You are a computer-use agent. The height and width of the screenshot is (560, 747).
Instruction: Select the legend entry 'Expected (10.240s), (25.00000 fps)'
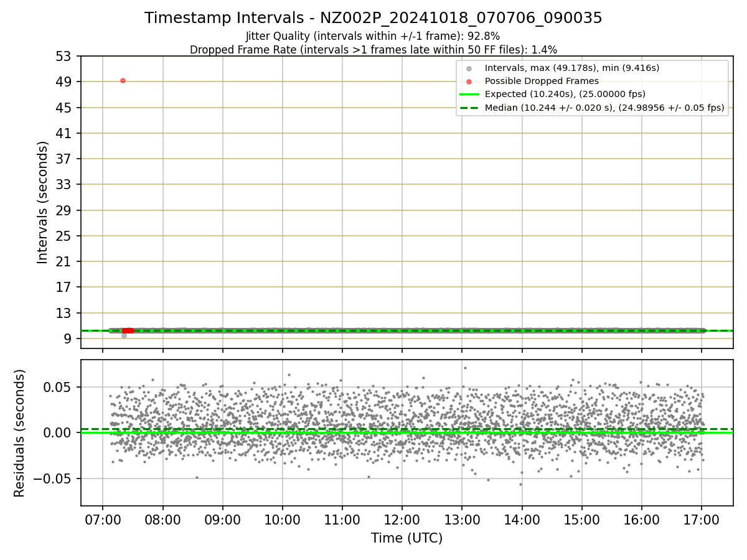[565, 94]
